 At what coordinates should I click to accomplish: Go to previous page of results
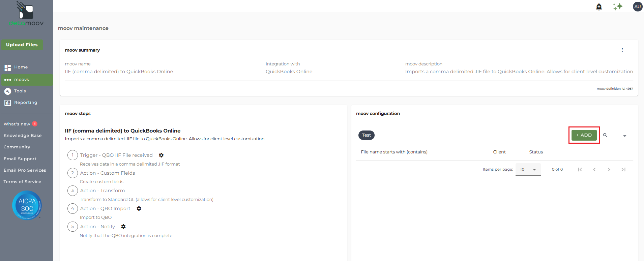pos(594,170)
